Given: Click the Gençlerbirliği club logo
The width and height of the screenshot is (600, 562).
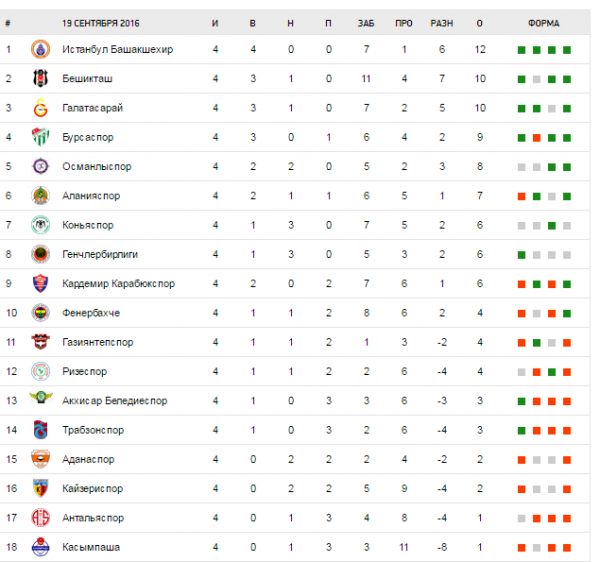Looking at the screenshot, I should (41, 255).
